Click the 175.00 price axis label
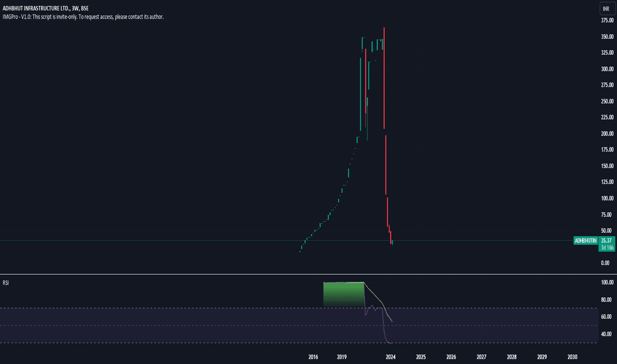 607,150
